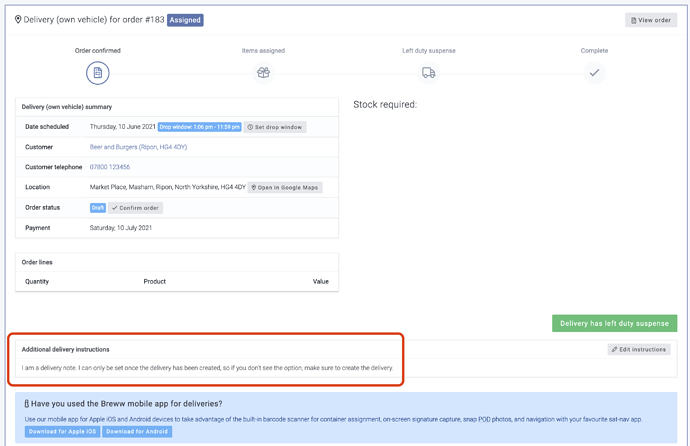The image size is (690, 446).
Task: Click Edit instructions button
Action: click(x=639, y=349)
